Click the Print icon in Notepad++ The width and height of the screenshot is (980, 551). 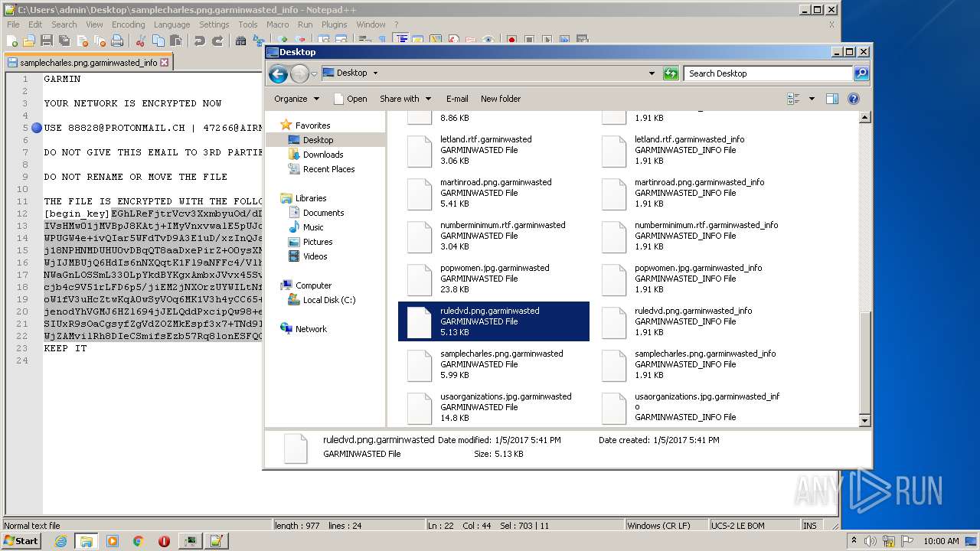click(116, 41)
